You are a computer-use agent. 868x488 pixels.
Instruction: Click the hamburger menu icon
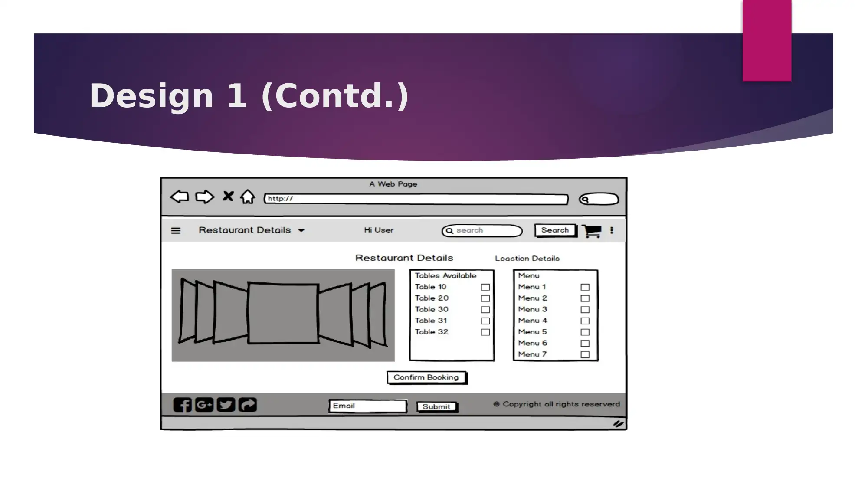(175, 231)
